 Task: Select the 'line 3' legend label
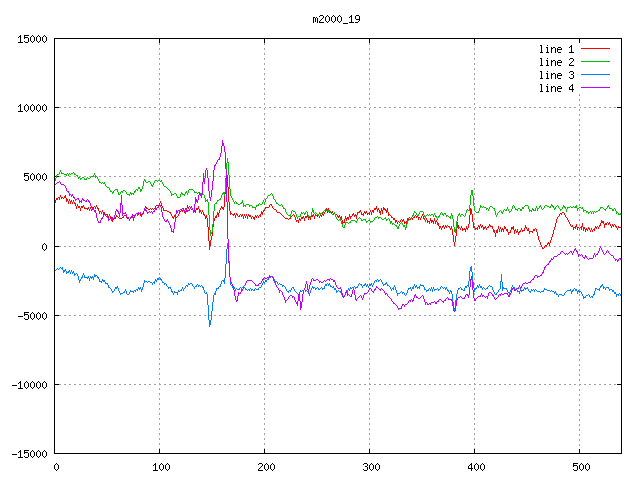pos(557,75)
